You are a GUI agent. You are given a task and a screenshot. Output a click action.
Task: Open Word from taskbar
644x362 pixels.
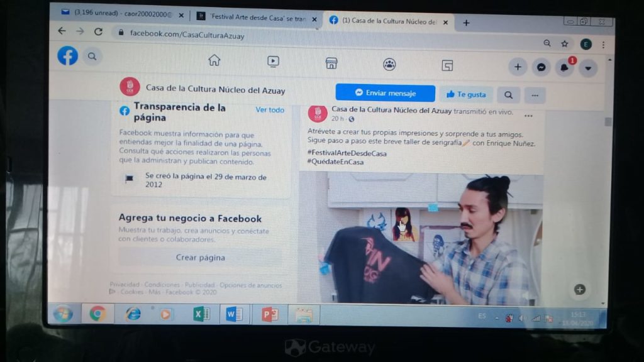[235, 314]
